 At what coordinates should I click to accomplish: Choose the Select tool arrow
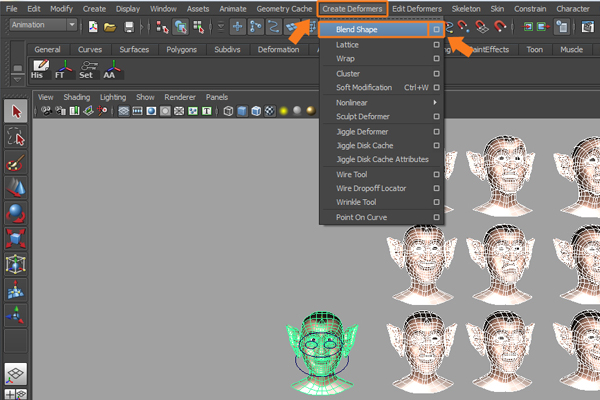click(16, 111)
